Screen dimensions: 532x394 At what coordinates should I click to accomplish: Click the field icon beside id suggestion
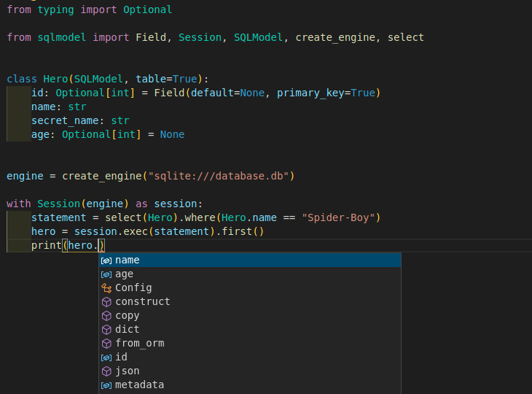click(x=106, y=358)
